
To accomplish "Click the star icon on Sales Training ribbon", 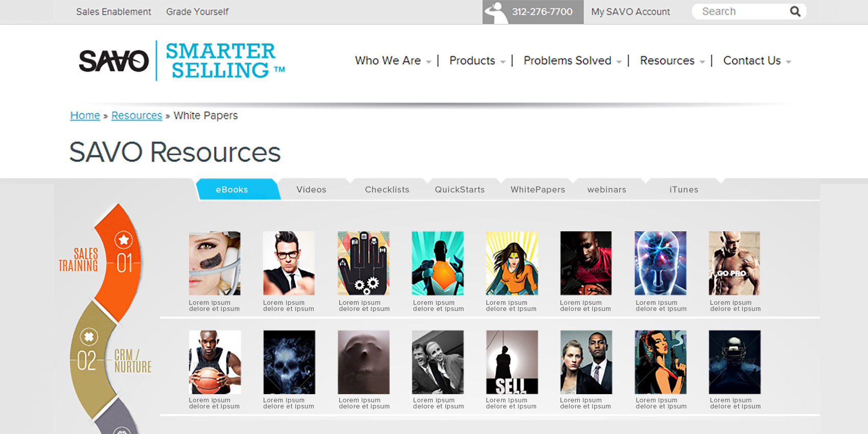I will click(x=124, y=239).
